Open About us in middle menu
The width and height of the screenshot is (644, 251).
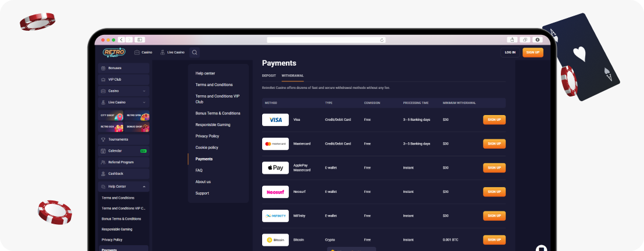pos(203,182)
